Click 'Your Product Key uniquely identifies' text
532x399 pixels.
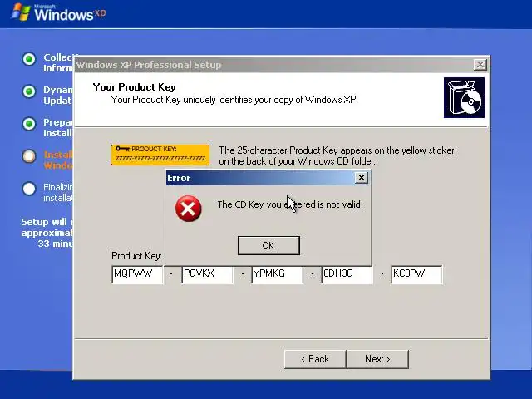[234, 100]
